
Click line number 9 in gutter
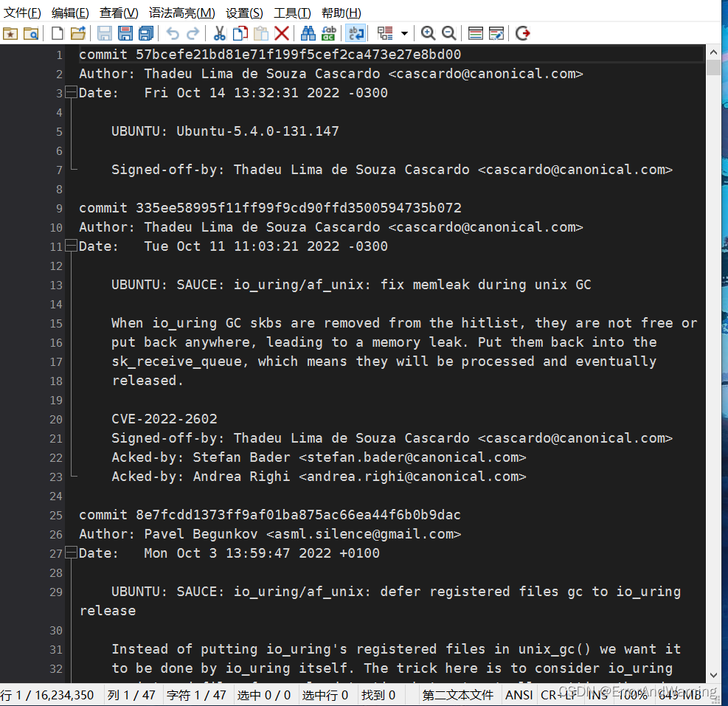coord(59,209)
